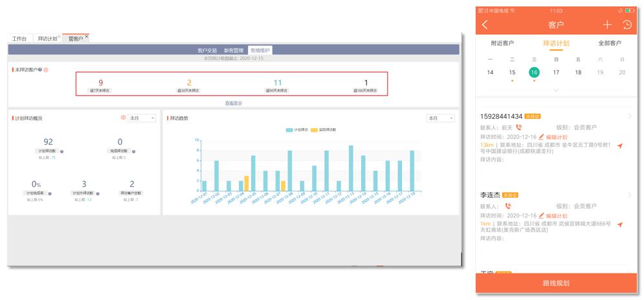Show help icon next to 计划完成率
644x300 pixels.
[50, 194]
